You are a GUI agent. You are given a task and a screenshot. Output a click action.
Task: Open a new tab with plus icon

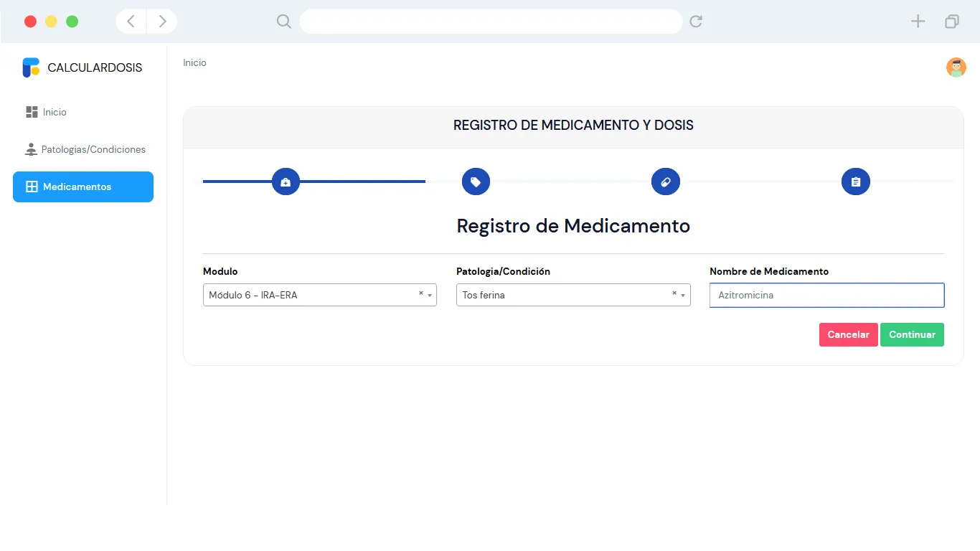(x=918, y=22)
